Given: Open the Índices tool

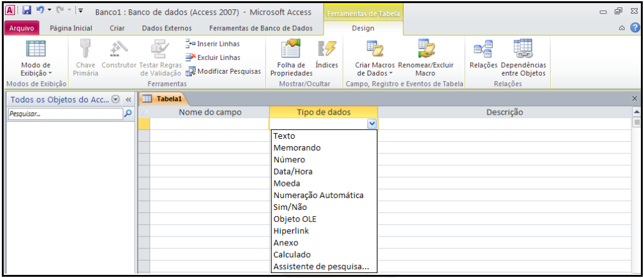Looking at the screenshot, I should (326, 50).
